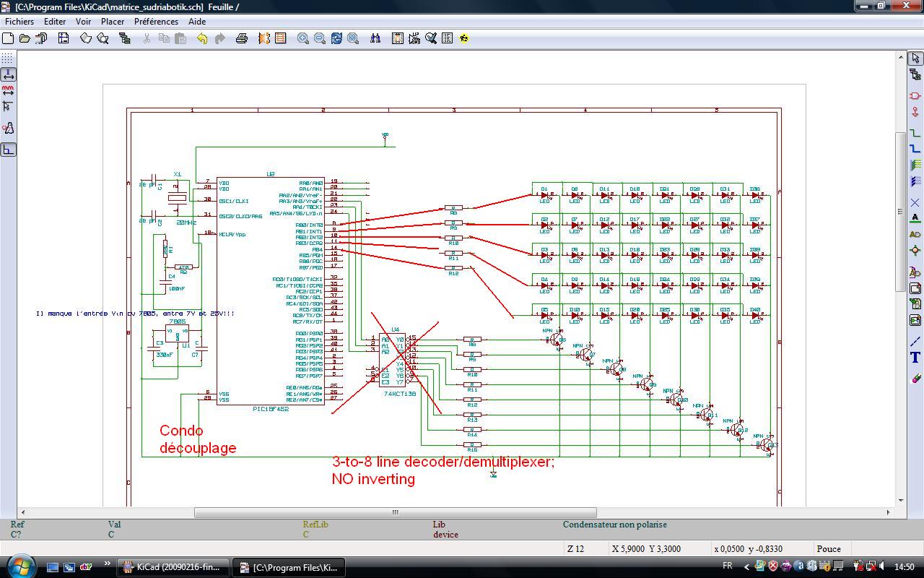Create a new schematic with the New icon

(8, 38)
